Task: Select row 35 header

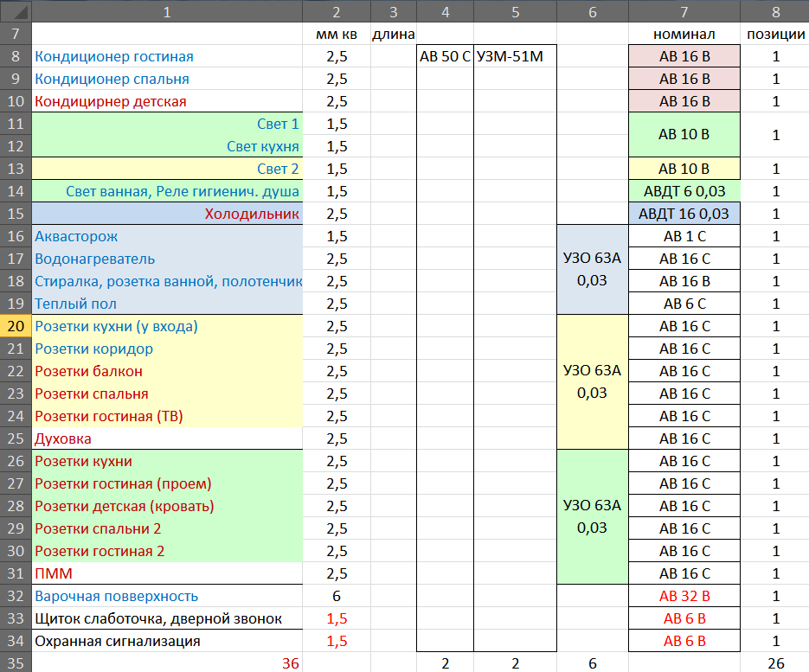Action: click(16, 662)
